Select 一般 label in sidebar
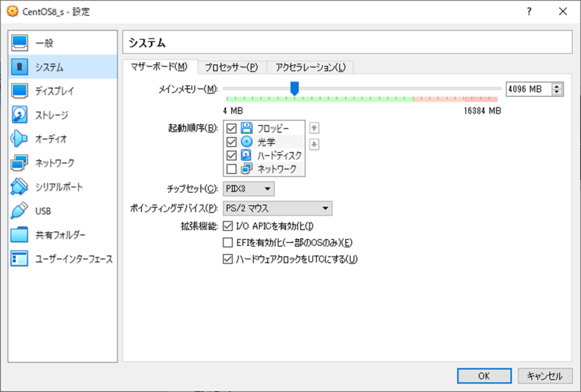This screenshot has height=392, width=581. 44,43
